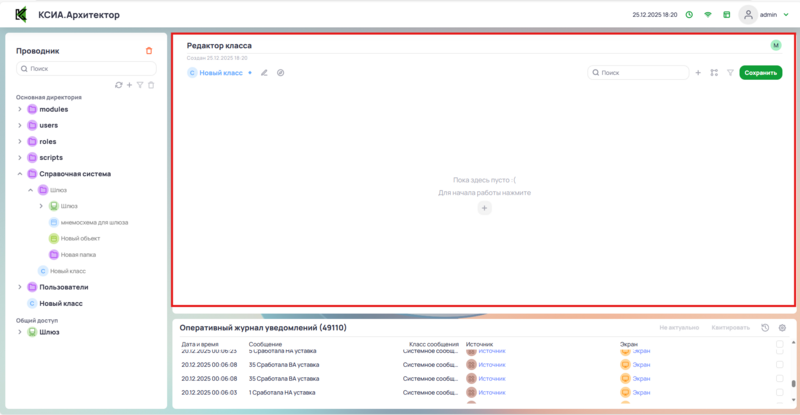Image resolution: width=800 pixels, height=415 pixels.
Task: Click the filter icon in the class editor toolbar
Action: [x=730, y=73]
